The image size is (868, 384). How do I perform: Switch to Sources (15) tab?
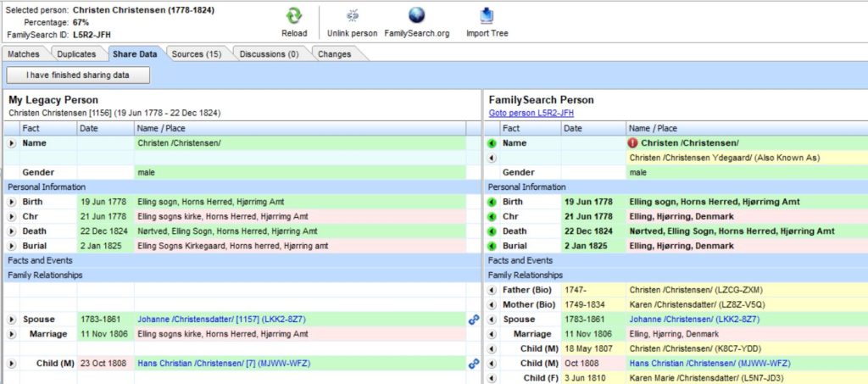(x=196, y=54)
